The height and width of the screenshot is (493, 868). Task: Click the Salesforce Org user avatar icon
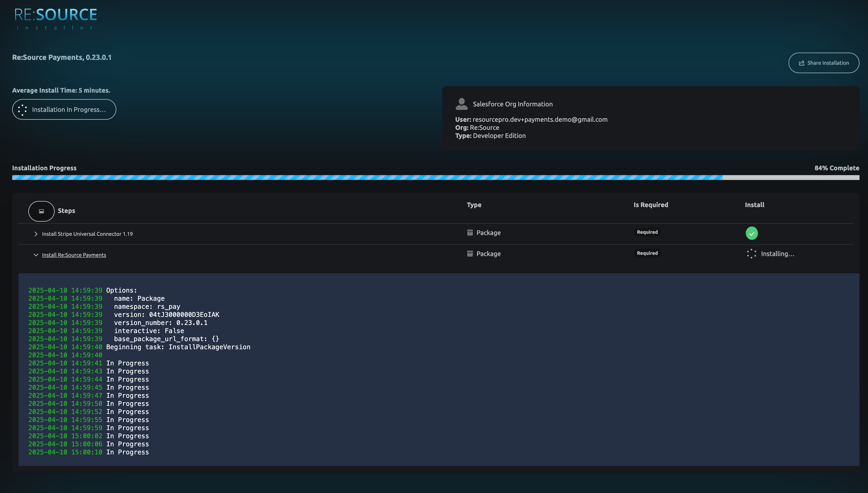[x=462, y=104]
